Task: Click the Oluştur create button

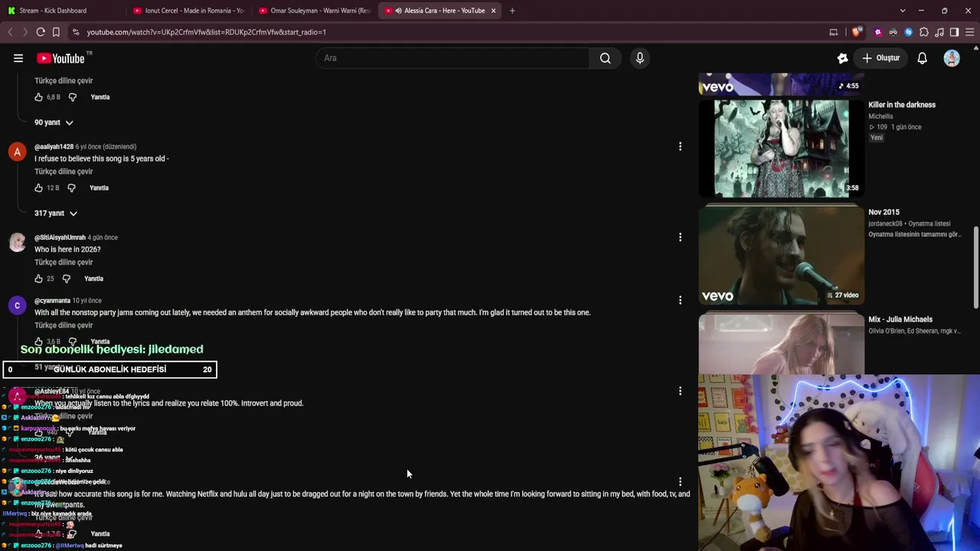Action: [881, 58]
